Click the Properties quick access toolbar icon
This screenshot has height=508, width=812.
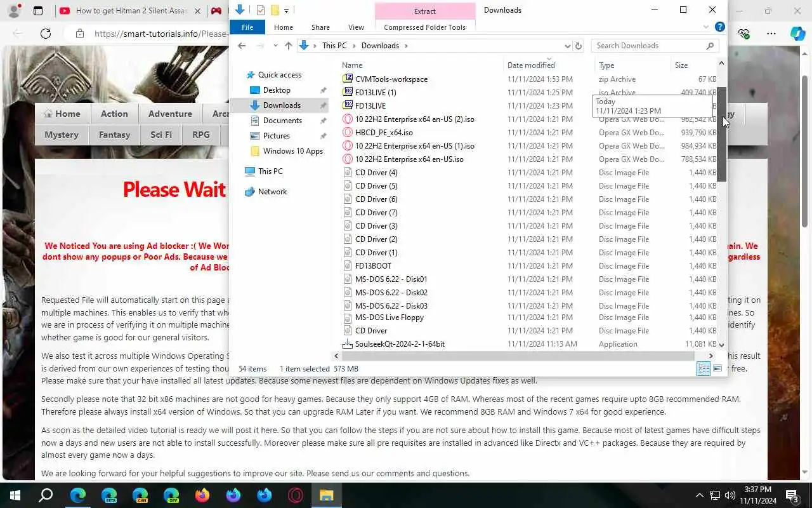pyautogui.click(x=260, y=10)
